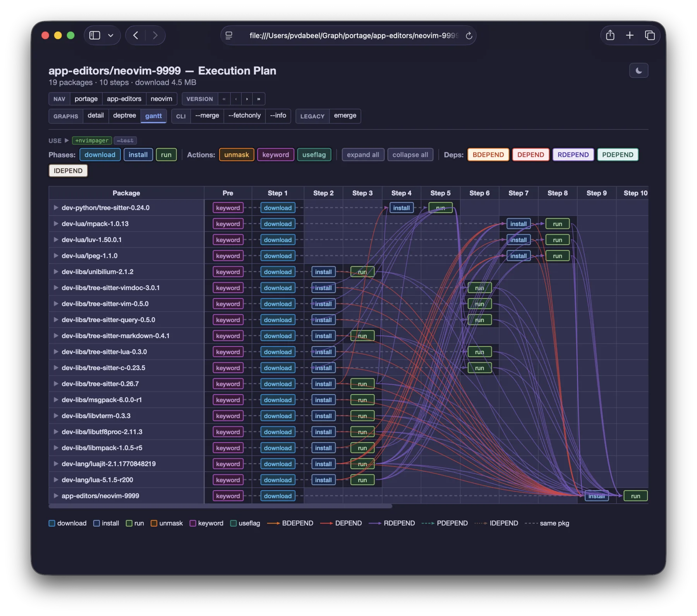
Task: Click unibilium-2.1.2 install block in Step 2
Action: coord(323,272)
